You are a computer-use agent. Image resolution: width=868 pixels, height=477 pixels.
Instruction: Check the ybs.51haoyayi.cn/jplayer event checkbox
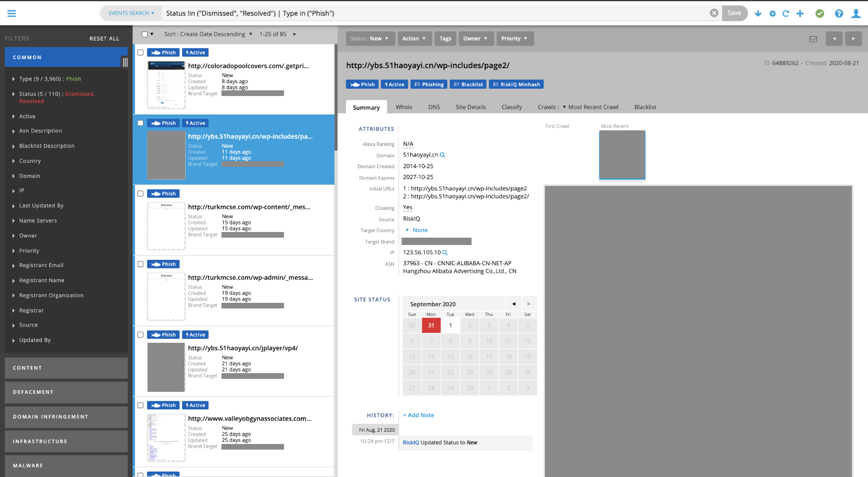coord(140,335)
